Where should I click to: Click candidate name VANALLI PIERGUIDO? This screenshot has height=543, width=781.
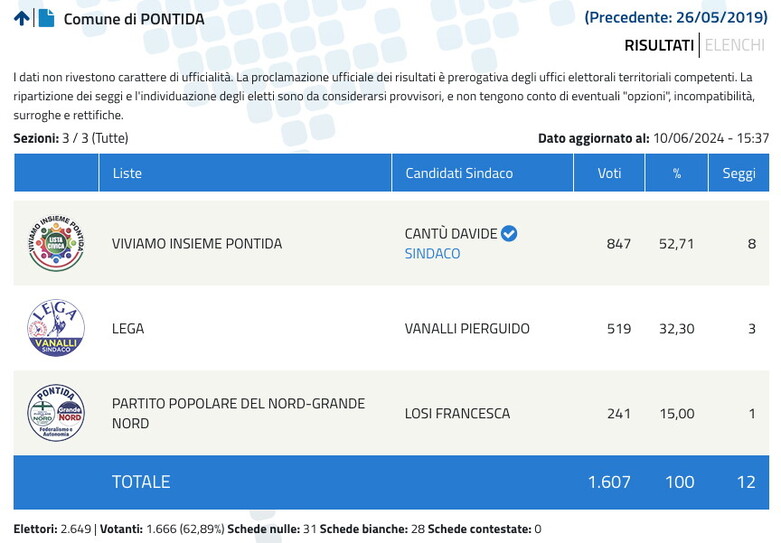467,328
